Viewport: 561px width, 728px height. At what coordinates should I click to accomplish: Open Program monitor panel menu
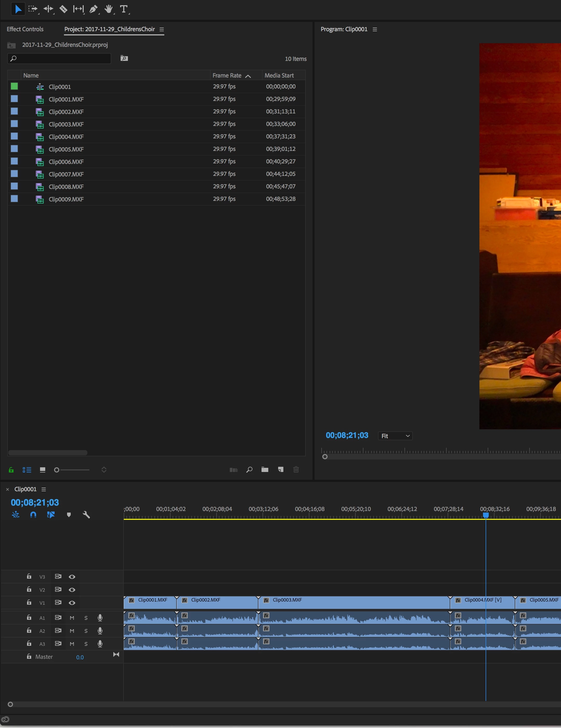pos(375,29)
